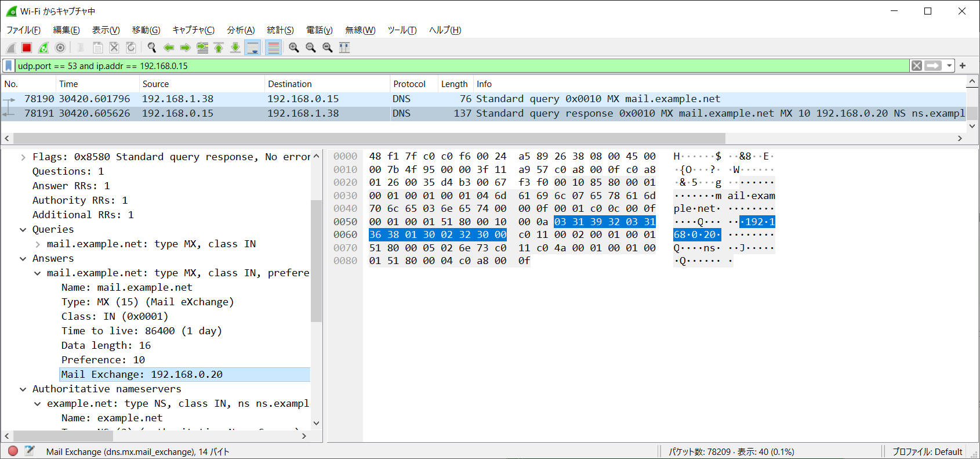980x459 pixels.
Task: Zoom in the packet text
Action: [x=294, y=48]
